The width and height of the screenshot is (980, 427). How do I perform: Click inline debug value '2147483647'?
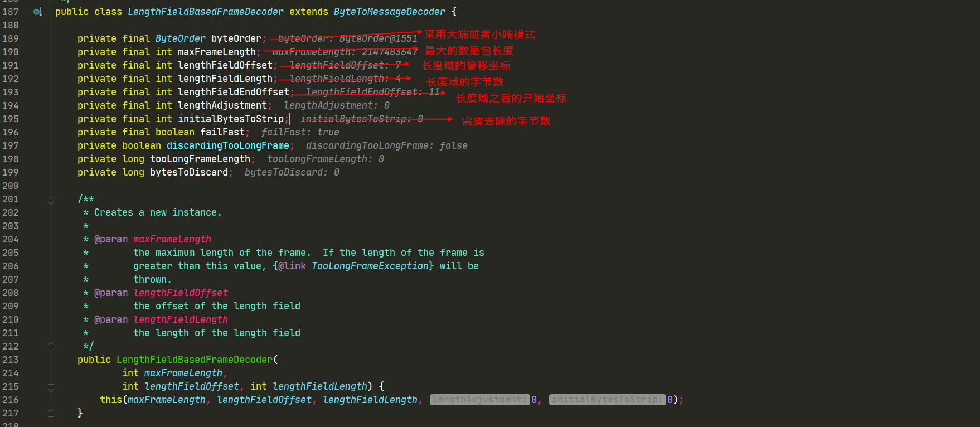pyautogui.click(x=390, y=52)
